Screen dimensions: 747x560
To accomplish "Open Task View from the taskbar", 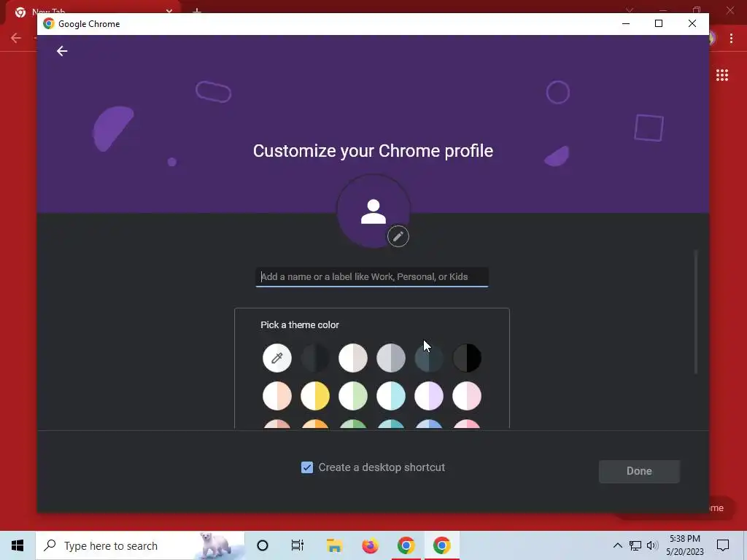I will point(298,545).
